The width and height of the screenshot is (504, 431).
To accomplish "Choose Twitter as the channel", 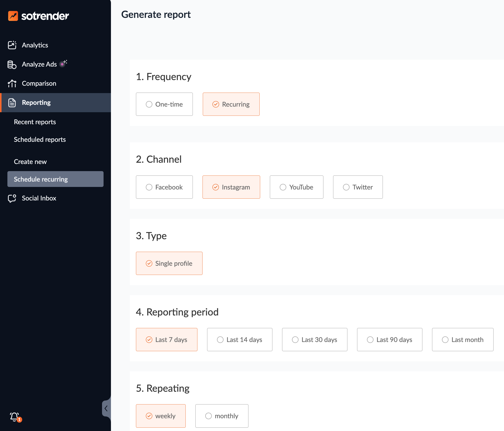I will (x=358, y=187).
